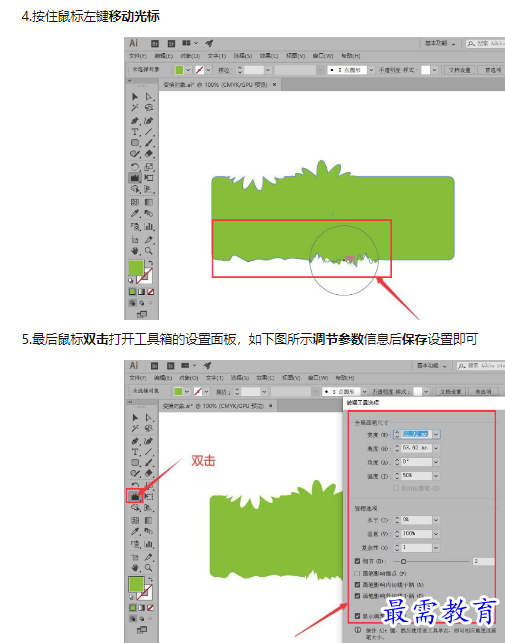Open the 强度(I) dropdown in dialog

436,476
